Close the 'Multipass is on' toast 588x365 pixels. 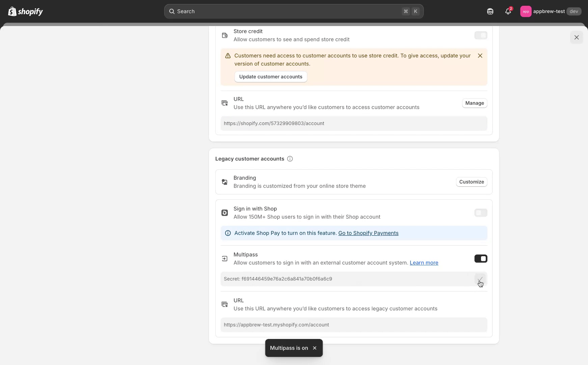pos(315,348)
